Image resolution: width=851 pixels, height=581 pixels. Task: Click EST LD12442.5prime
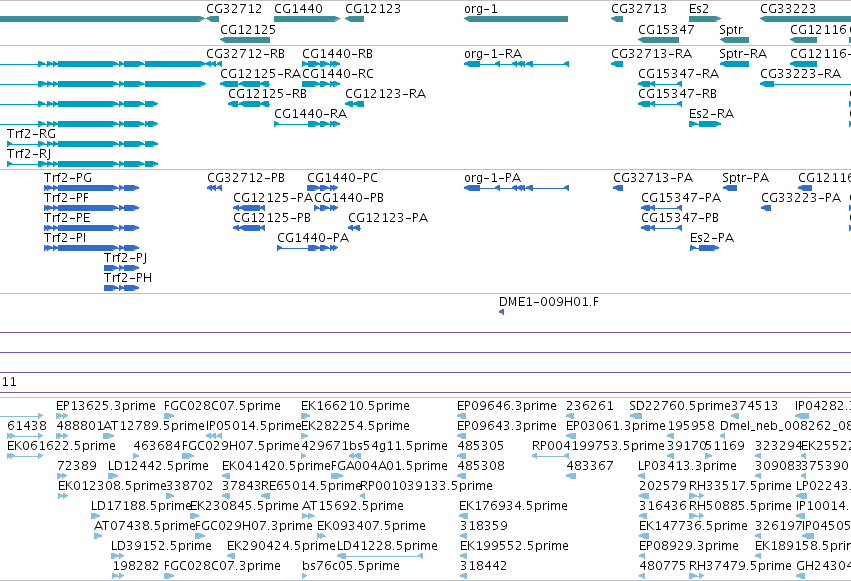coord(158,467)
